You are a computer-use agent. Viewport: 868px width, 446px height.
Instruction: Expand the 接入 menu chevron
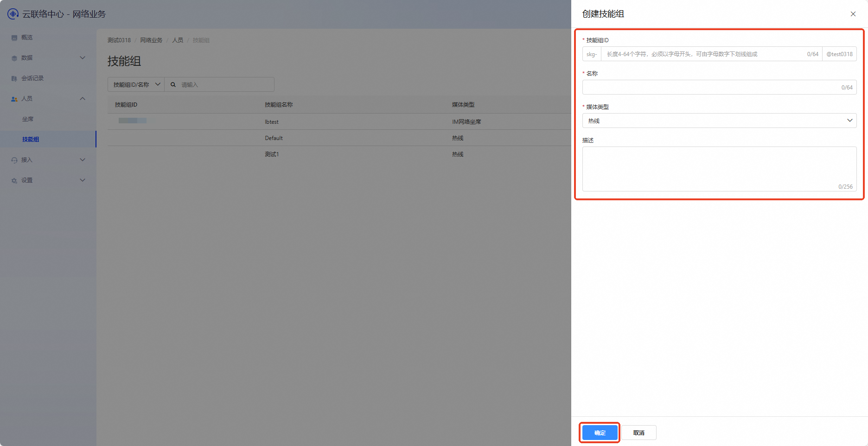[83, 160]
